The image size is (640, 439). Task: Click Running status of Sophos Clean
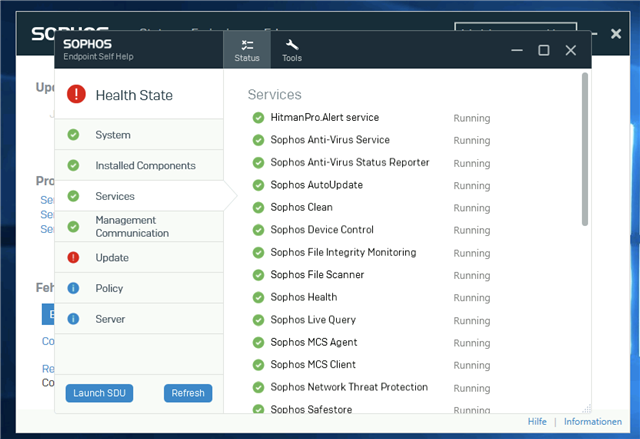(471, 208)
